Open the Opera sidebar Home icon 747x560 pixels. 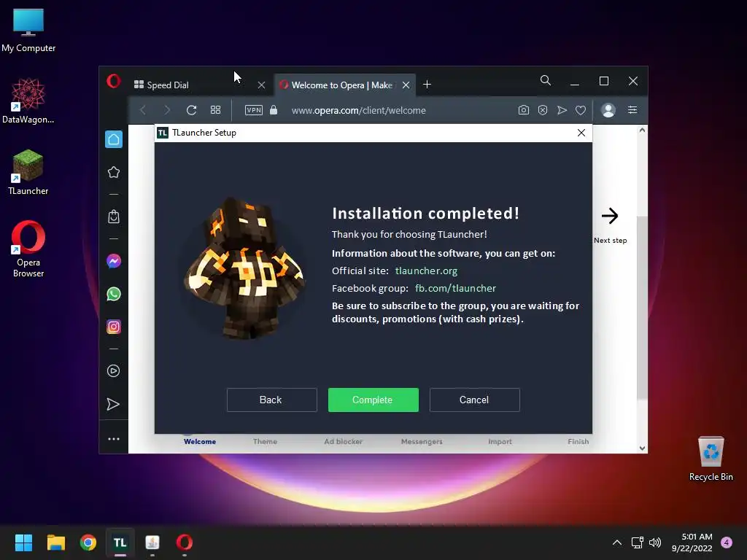point(113,139)
